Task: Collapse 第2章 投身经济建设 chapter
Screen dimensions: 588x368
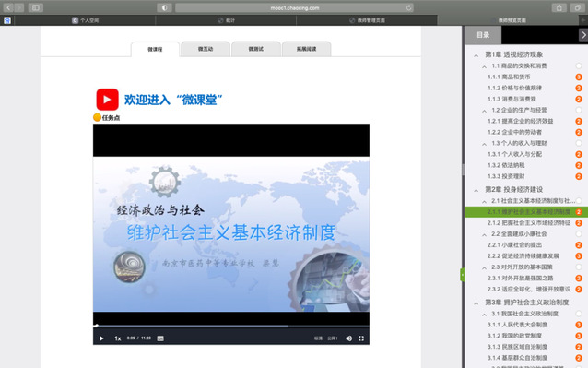Action: 476,190
